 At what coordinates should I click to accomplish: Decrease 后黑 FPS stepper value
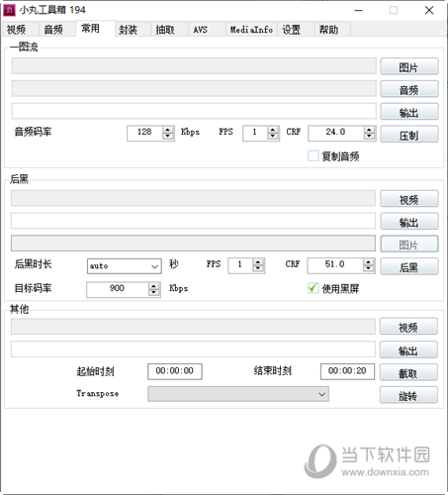click(x=258, y=268)
